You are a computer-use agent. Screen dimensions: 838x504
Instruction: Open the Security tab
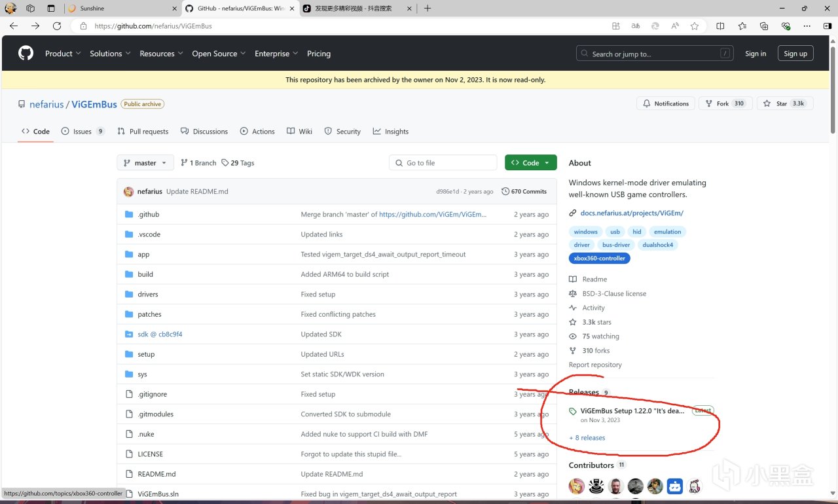(x=342, y=132)
